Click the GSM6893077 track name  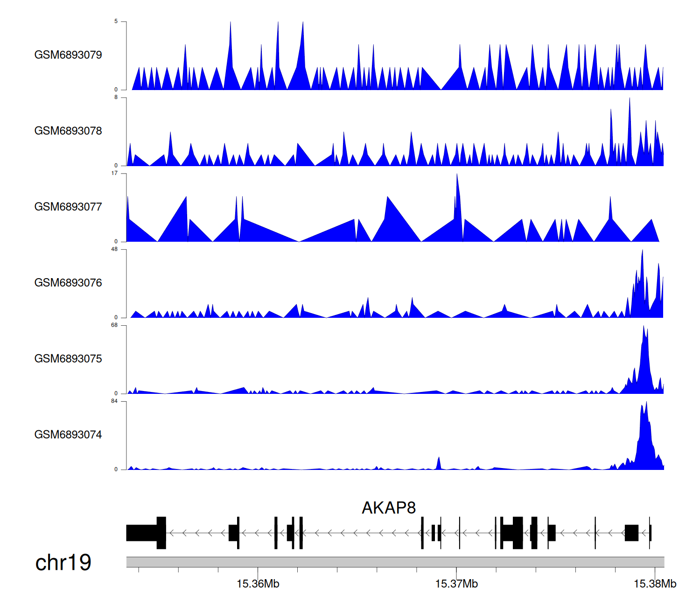tap(68, 207)
